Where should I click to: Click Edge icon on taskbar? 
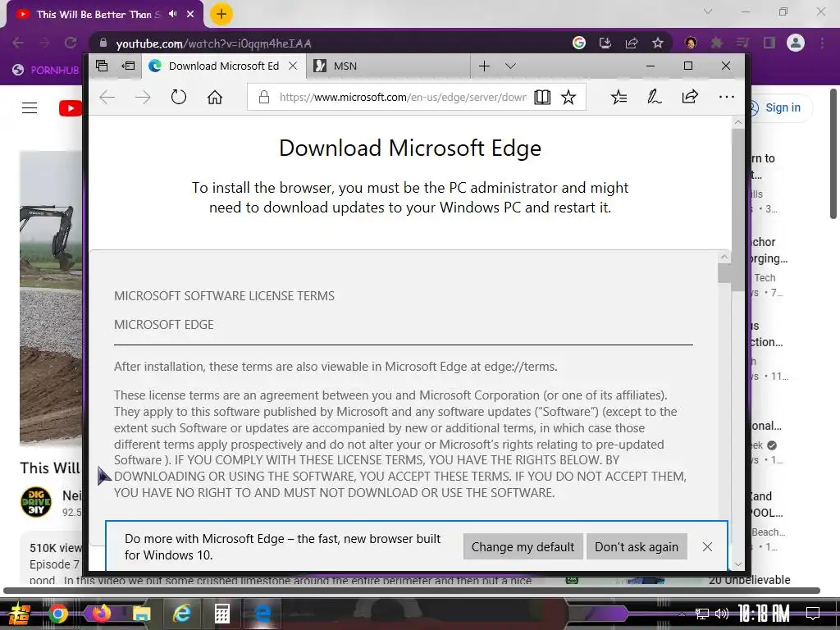(x=262, y=614)
